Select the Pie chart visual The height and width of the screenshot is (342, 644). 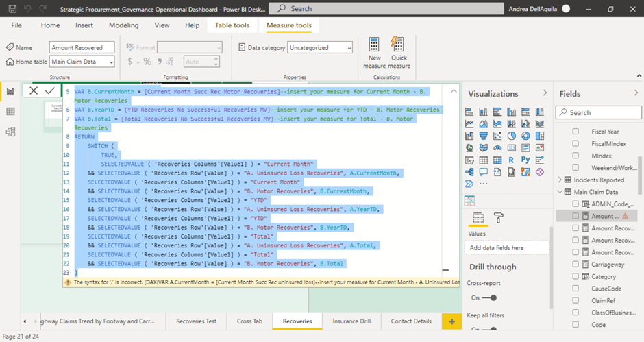point(511,136)
